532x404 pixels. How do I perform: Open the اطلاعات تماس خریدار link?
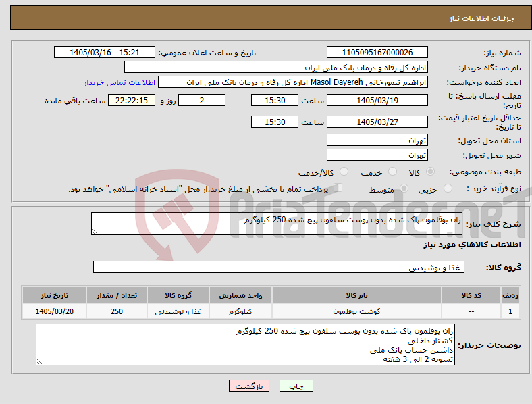point(119,82)
